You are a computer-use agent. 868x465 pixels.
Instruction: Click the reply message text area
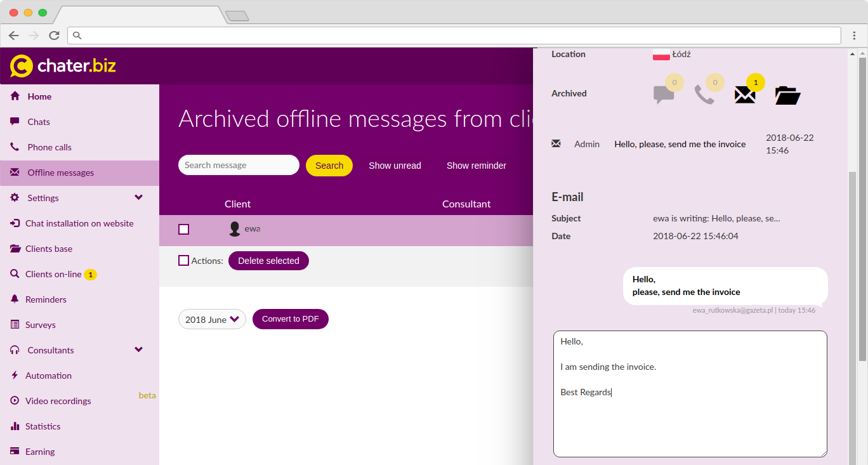690,394
